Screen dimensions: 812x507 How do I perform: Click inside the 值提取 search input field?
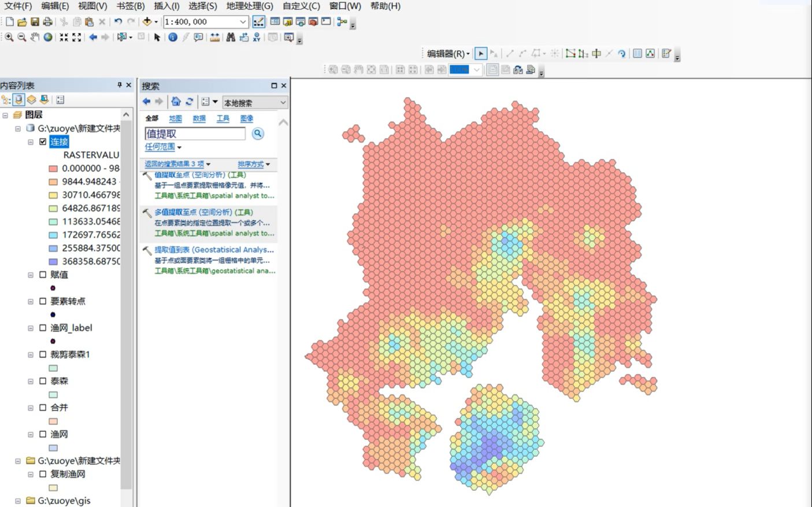click(x=195, y=133)
